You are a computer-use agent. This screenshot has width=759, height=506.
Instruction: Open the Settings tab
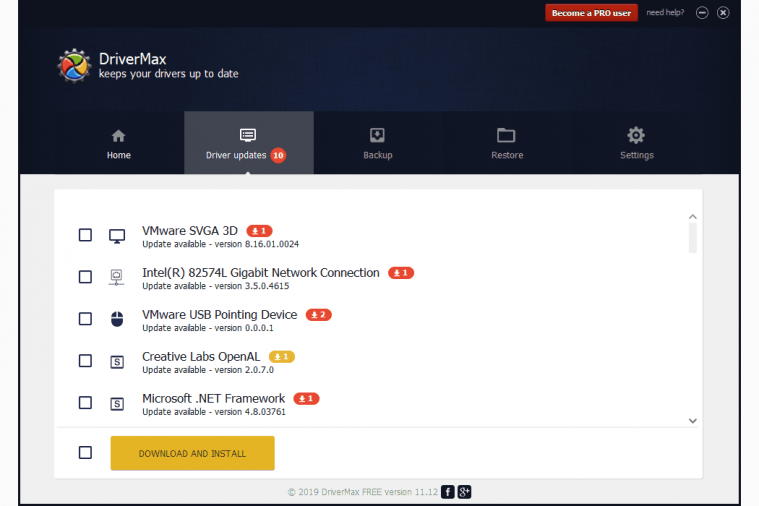coord(637,142)
